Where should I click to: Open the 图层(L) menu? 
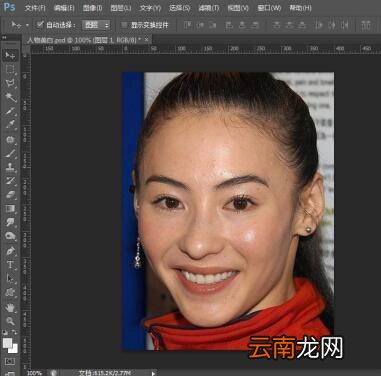click(x=120, y=8)
